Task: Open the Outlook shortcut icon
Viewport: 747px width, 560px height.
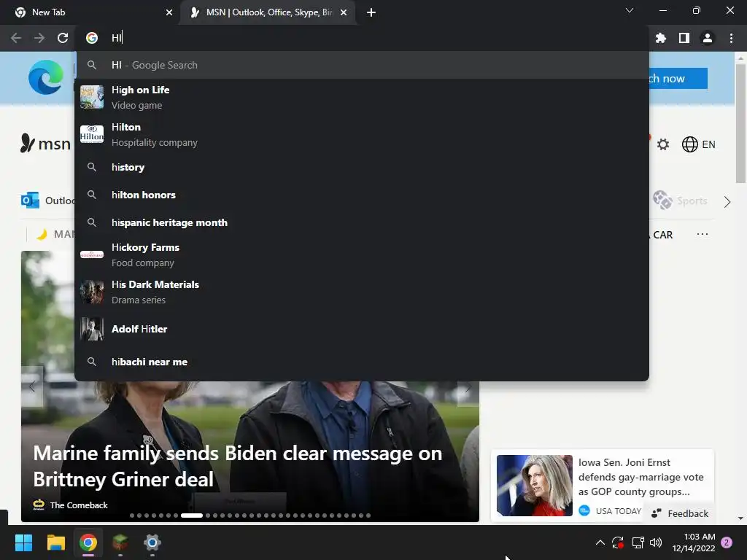Action: click(30, 201)
